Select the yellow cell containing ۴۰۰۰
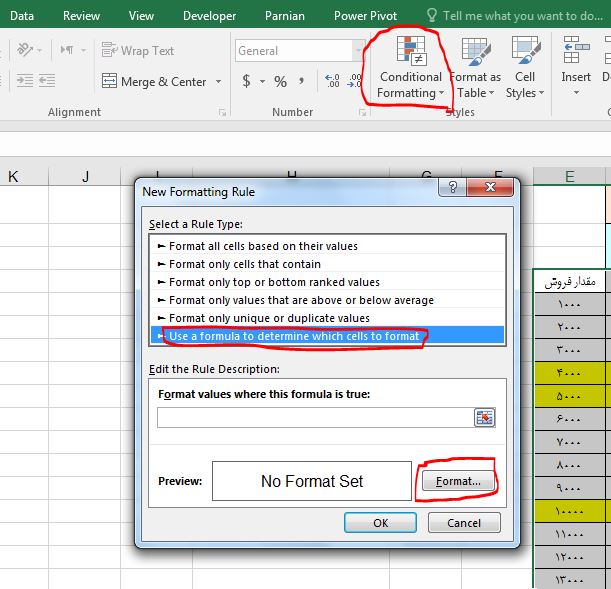 569,373
